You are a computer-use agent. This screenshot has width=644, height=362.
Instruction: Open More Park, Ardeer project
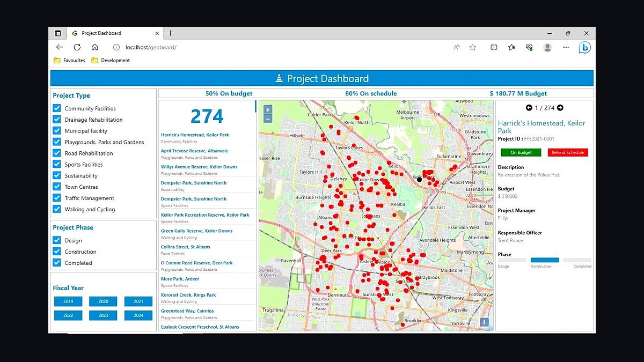pos(180,279)
